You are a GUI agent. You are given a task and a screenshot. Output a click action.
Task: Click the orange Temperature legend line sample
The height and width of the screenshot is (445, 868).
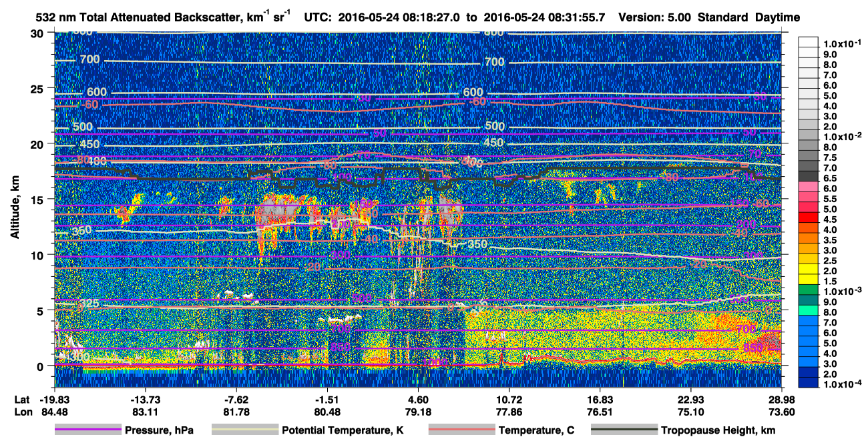coord(462,430)
